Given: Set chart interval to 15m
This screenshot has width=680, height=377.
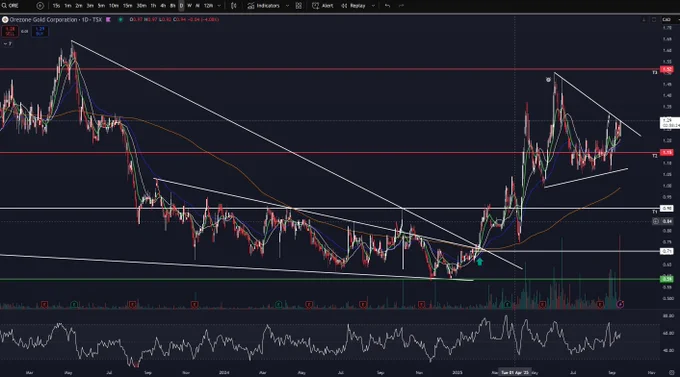Looking at the screenshot, I should pyautogui.click(x=128, y=6).
